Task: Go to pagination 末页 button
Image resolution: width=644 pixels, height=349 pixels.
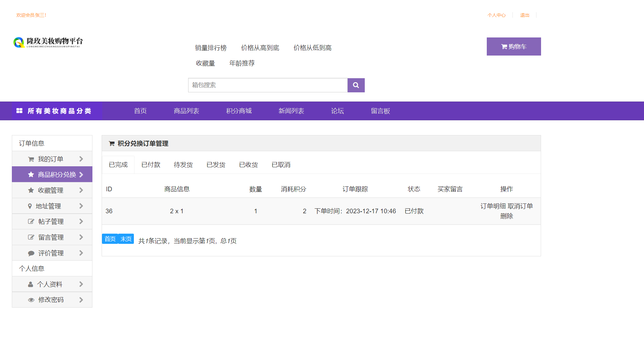Action: pyautogui.click(x=126, y=239)
